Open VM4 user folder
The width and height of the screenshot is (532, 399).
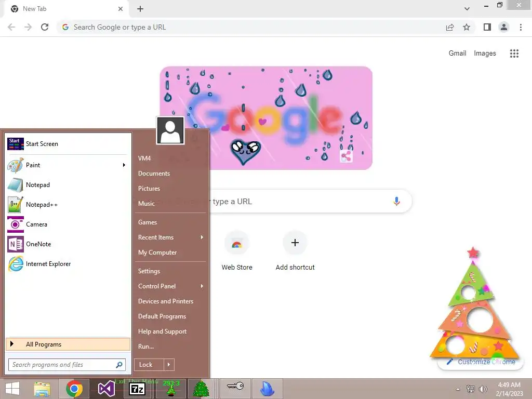point(144,158)
